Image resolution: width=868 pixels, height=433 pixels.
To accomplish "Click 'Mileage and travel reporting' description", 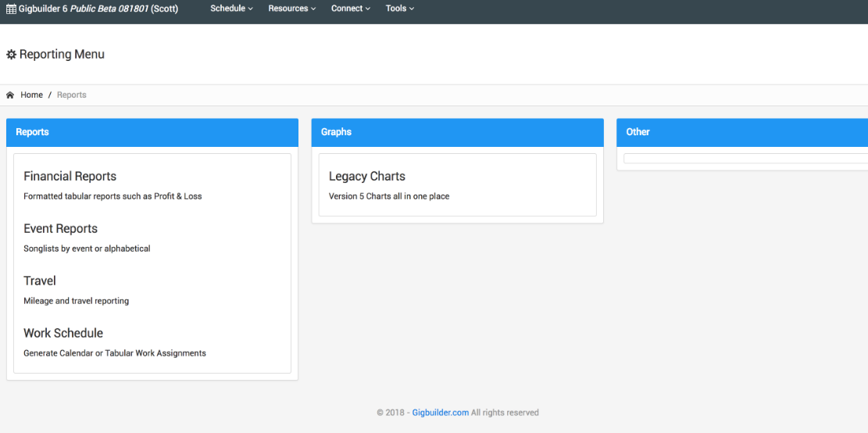I will pyautogui.click(x=76, y=301).
